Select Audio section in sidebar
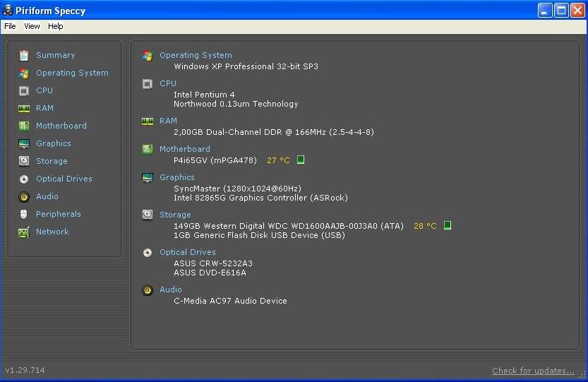Image resolution: width=588 pixels, height=382 pixels. tap(47, 196)
